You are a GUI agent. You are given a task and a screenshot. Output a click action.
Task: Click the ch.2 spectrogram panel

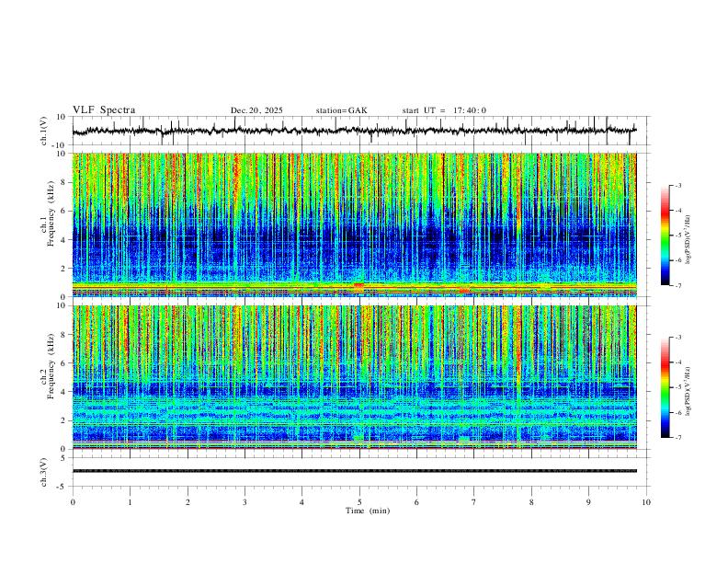point(354,377)
